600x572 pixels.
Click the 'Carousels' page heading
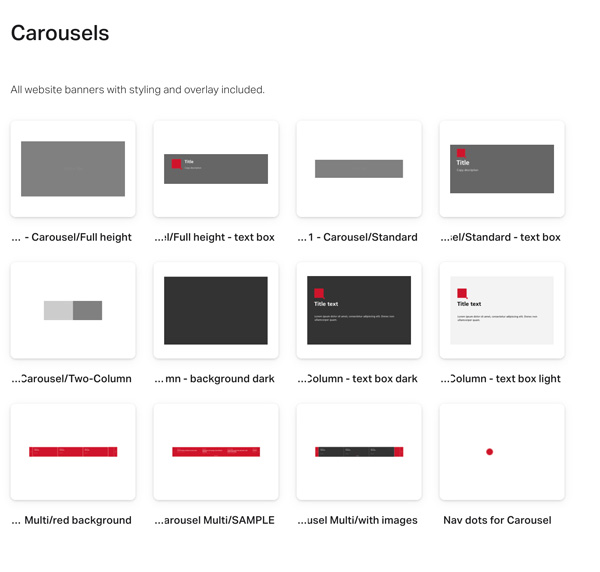pyautogui.click(x=60, y=33)
